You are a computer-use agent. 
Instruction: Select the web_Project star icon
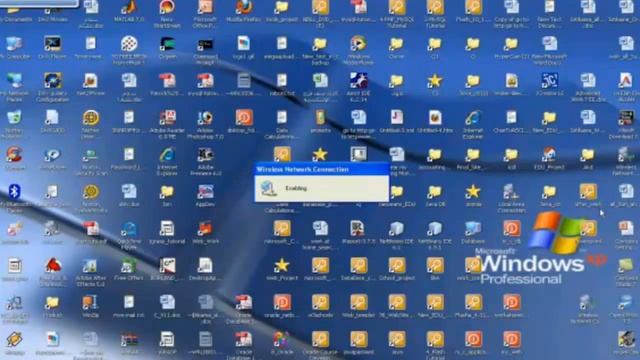click(282, 266)
